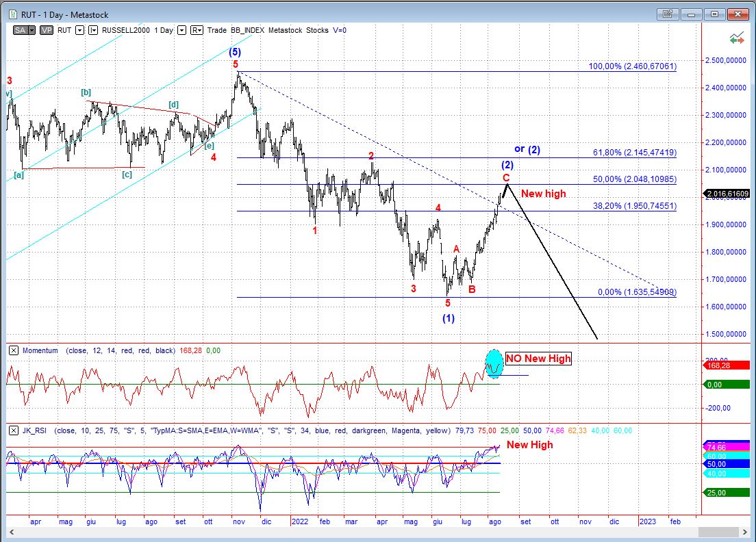Image resolution: width=756 pixels, height=542 pixels.
Task: Open the RUT symbol dropdown arrow
Action: tap(79, 30)
